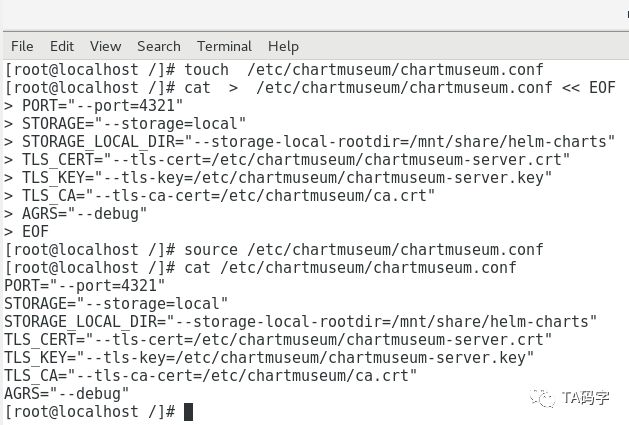Open the Edit menu

62,46
